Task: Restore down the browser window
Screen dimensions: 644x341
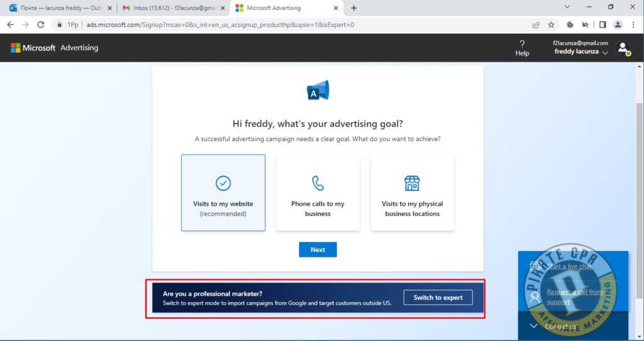Action: click(611, 7)
